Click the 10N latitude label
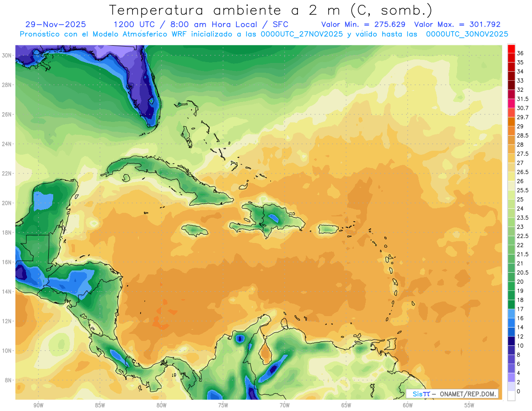Viewport: 532px width, 411px height. [x=8, y=351]
